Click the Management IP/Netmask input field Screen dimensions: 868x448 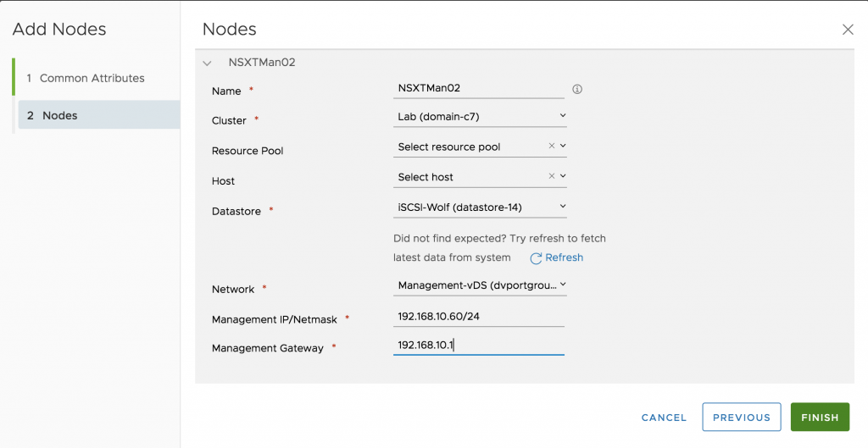coord(479,317)
